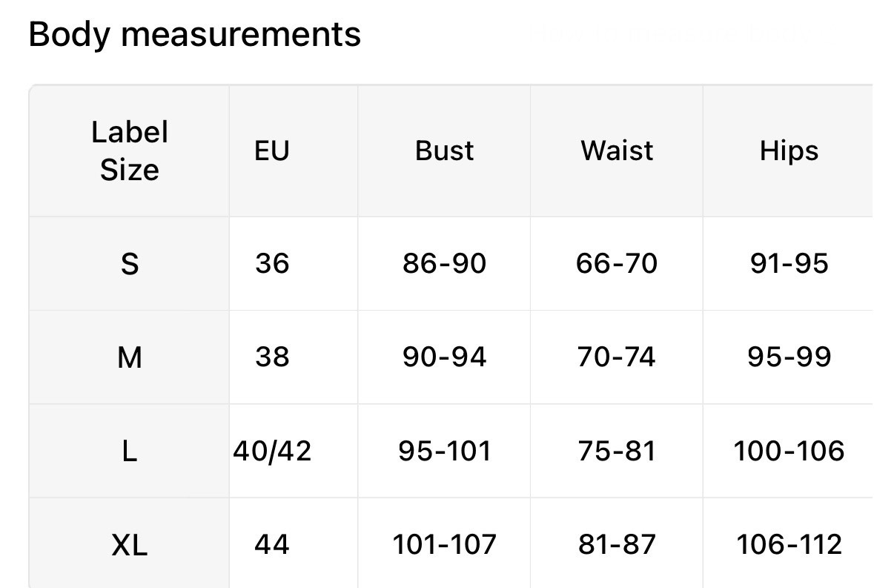Select the XL size row label
This screenshot has height=588, width=874.
(129, 544)
